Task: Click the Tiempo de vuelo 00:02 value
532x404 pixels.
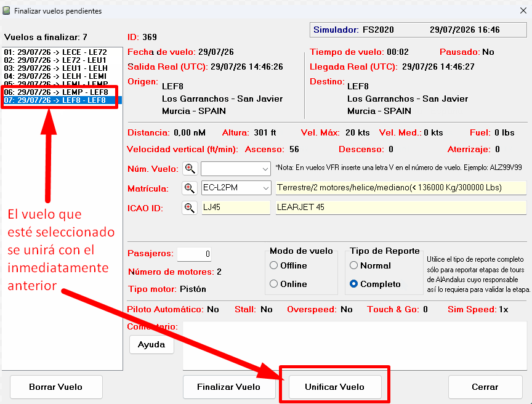Action: coord(398,52)
